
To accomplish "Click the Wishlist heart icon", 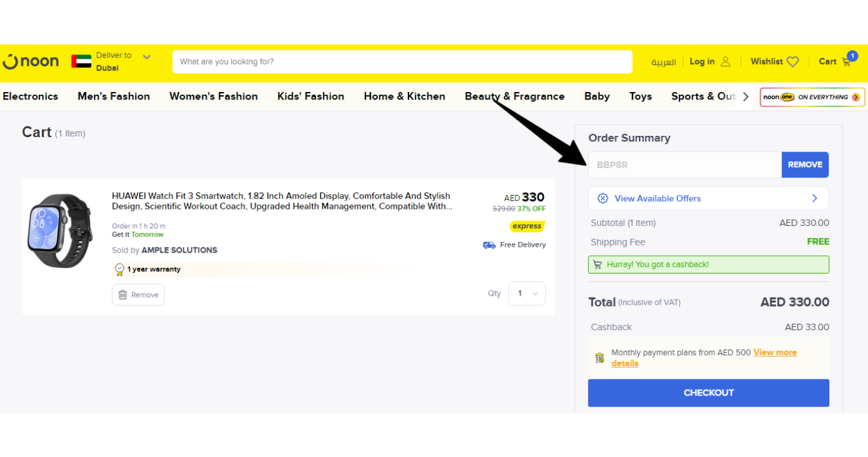I will pyautogui.click(x=792, y=62).
